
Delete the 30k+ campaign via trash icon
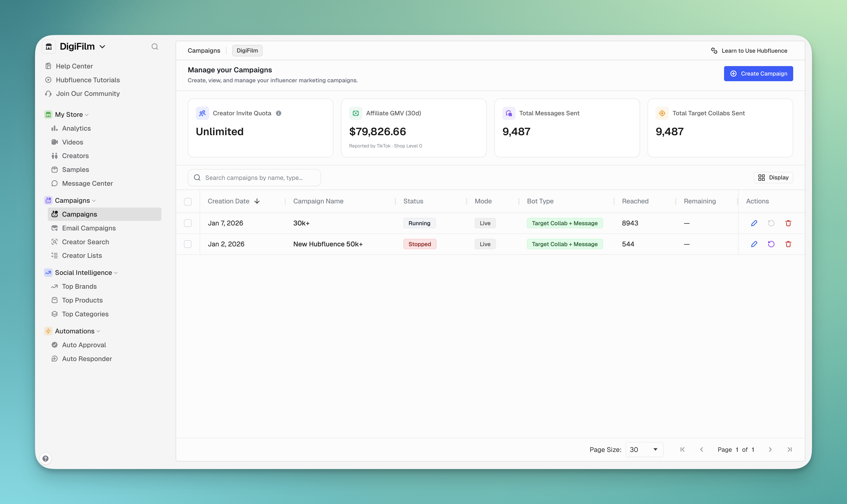tap(789, 223)
